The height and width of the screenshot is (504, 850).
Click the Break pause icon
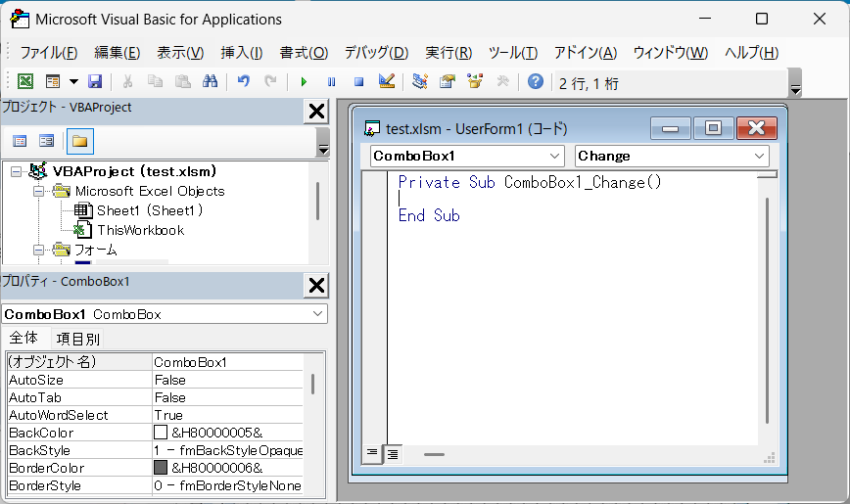331,82
